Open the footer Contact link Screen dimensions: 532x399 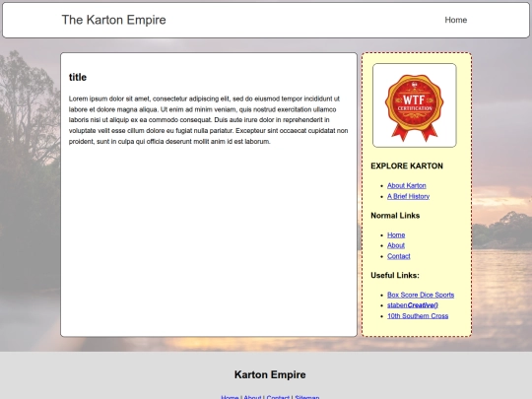[x=278, y=397]
